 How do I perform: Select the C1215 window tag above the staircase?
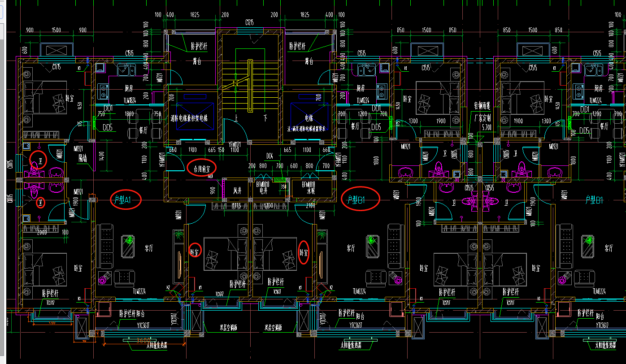click(250, 22)
